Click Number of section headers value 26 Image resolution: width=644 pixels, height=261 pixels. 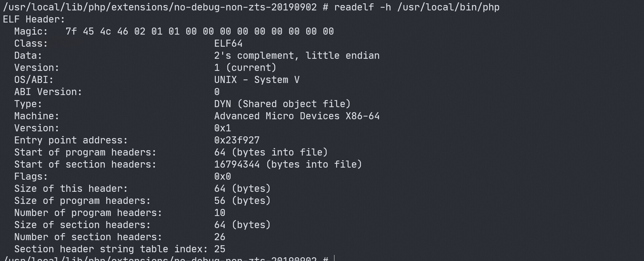click(x=219, y=237)
